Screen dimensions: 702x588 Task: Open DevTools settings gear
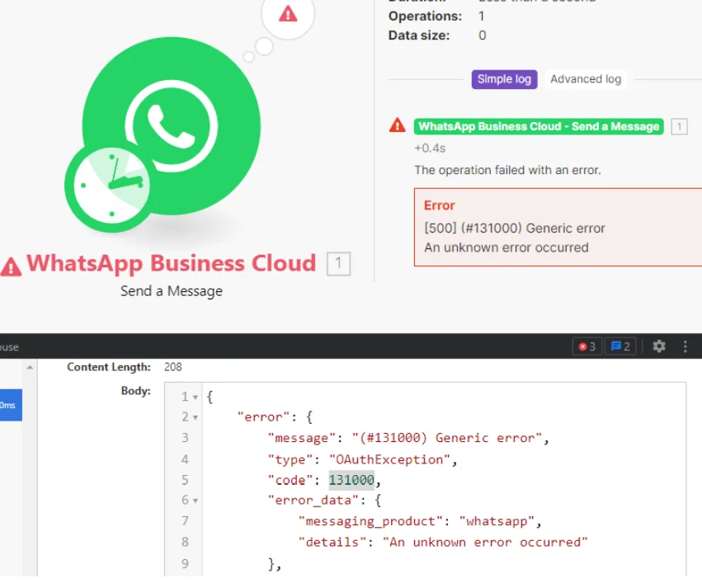[658, 346]
